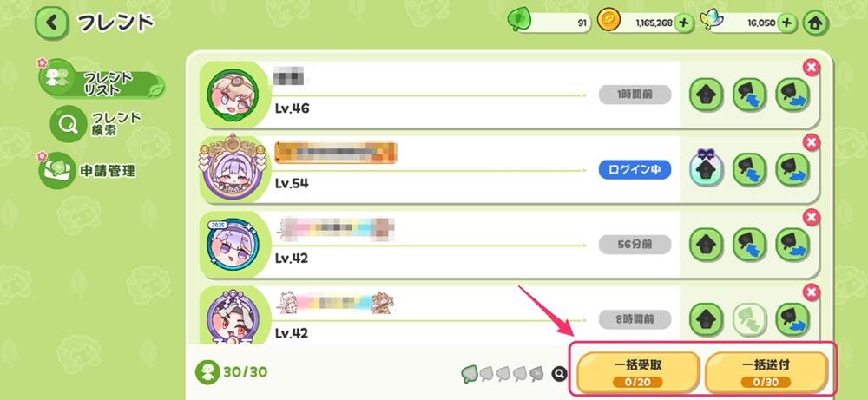This screenshot has height=400, width=868.
Task: Open the 申請管理 tab
Action: [88, 170]
